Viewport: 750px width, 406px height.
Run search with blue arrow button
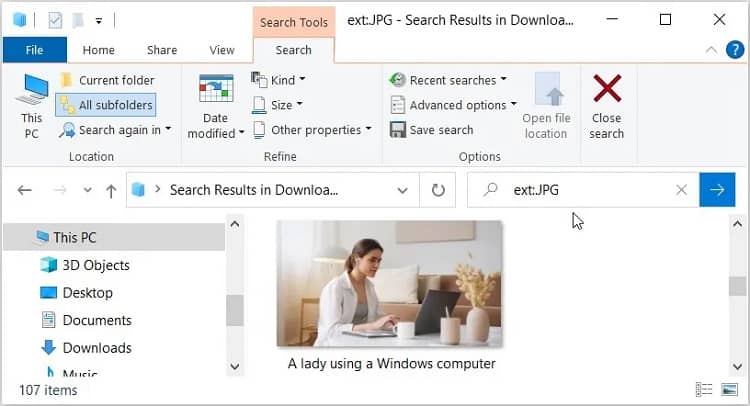click(x=717, y=190)
